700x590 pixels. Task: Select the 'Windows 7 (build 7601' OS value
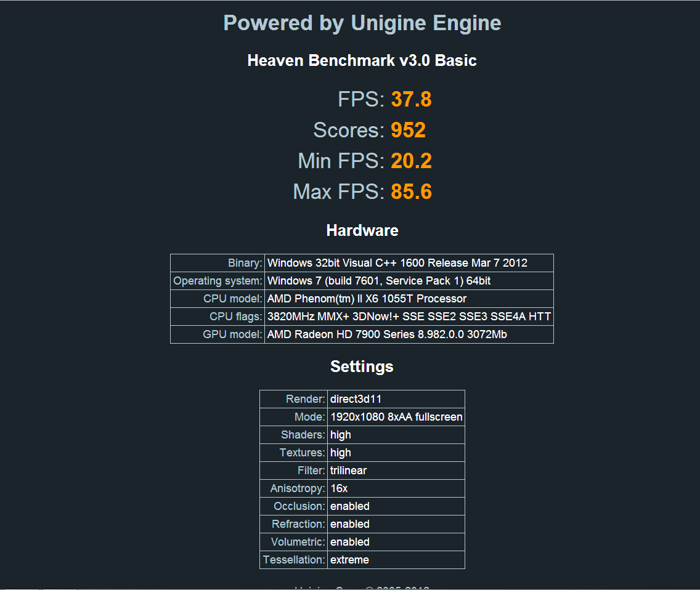click(x=378, y=281)
